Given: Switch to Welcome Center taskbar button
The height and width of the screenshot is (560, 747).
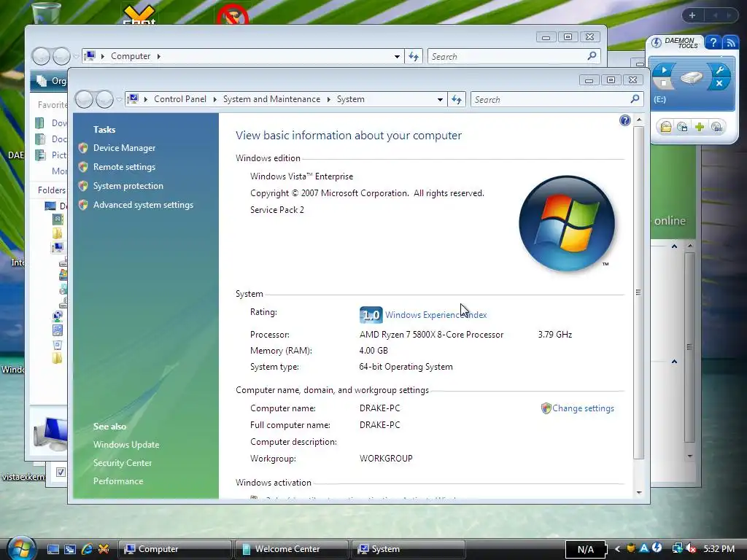Looking at the screenshot, I should pyautogui.click(x=291, y=549).
